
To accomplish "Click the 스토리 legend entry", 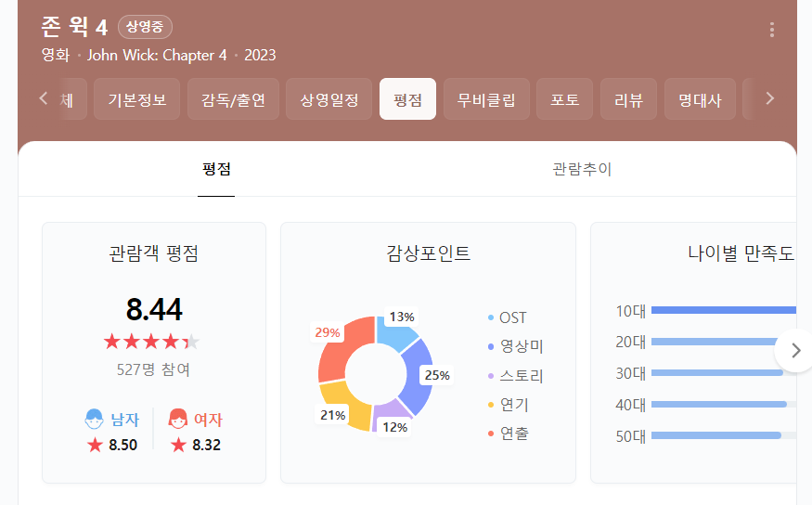I will 515,376.
